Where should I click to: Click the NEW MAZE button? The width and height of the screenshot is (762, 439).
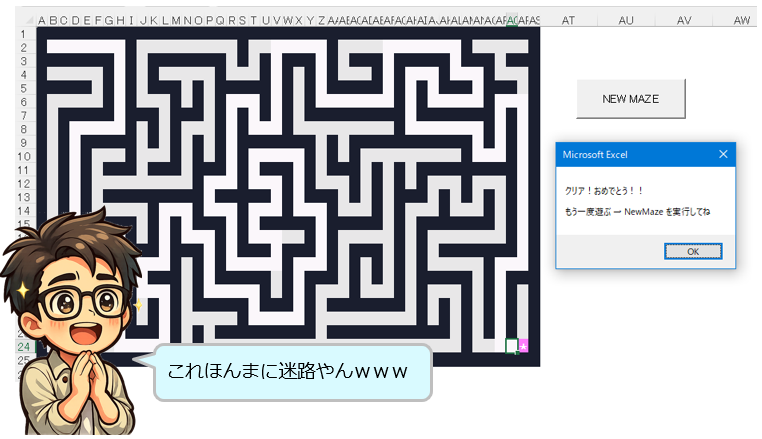click(630, 99)
